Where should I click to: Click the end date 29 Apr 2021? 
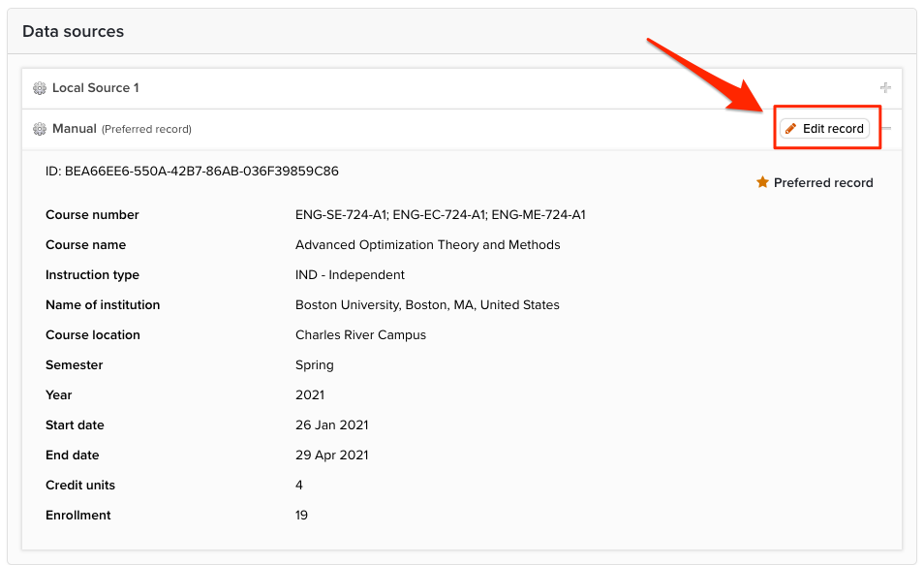tap(332, 455)
